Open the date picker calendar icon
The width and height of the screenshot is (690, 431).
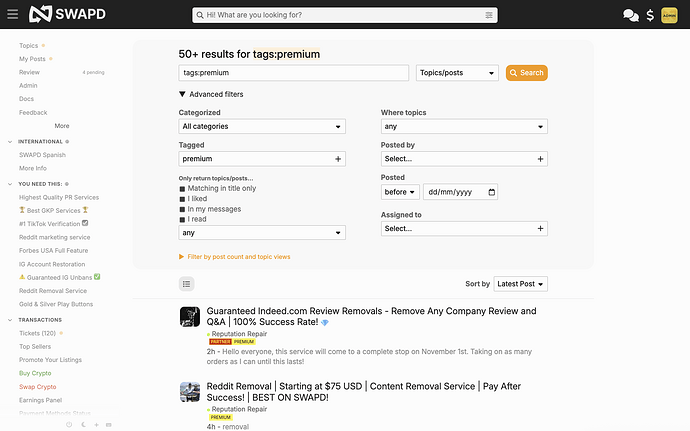point(492,192)
